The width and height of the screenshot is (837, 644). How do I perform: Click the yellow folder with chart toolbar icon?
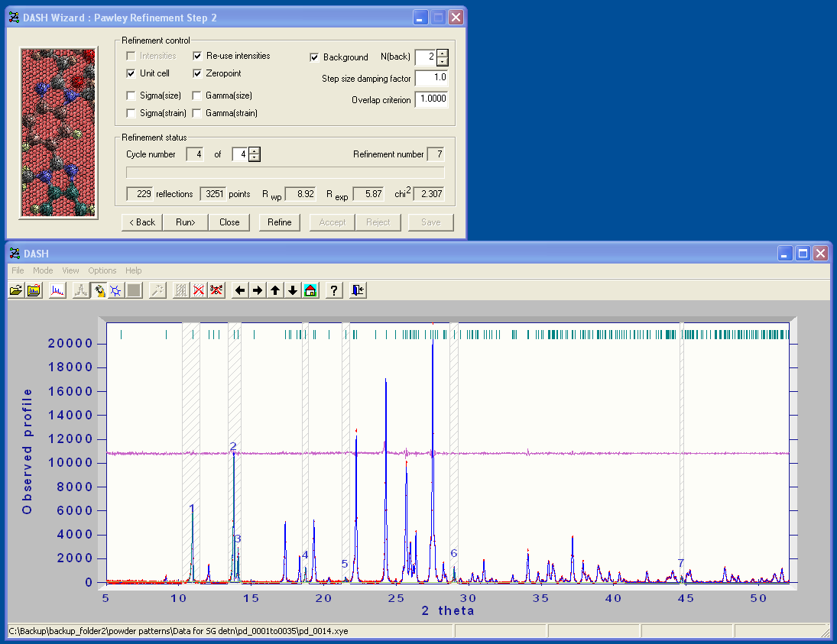click(34, 290)
